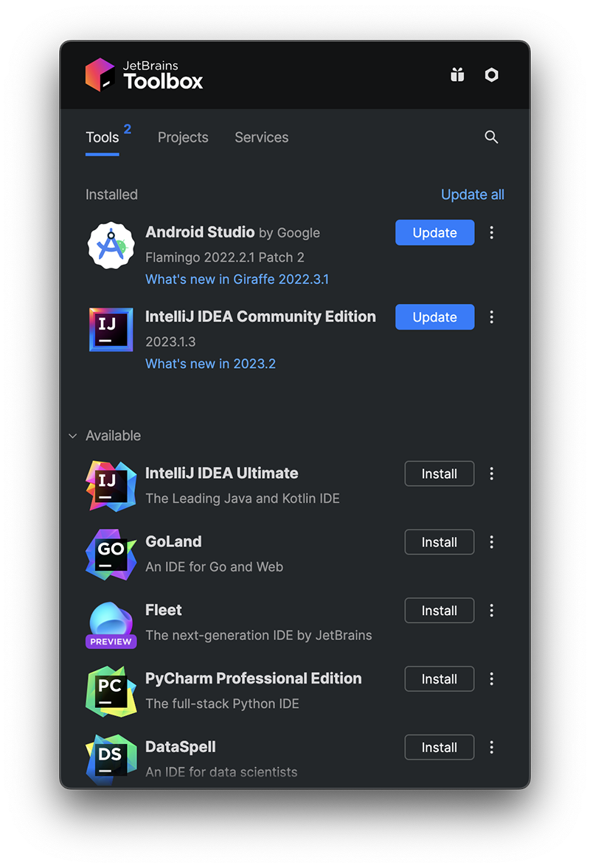Open Android Studio's three-dot options menu
Viewport: 590px width, 868px height.
[x=492, y=233]
